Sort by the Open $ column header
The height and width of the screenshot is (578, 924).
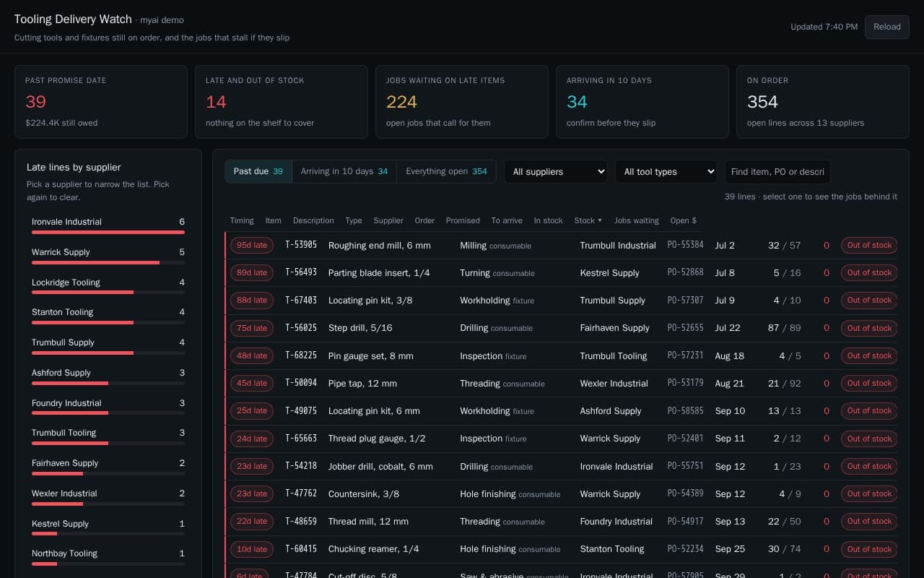pos(684,220)
